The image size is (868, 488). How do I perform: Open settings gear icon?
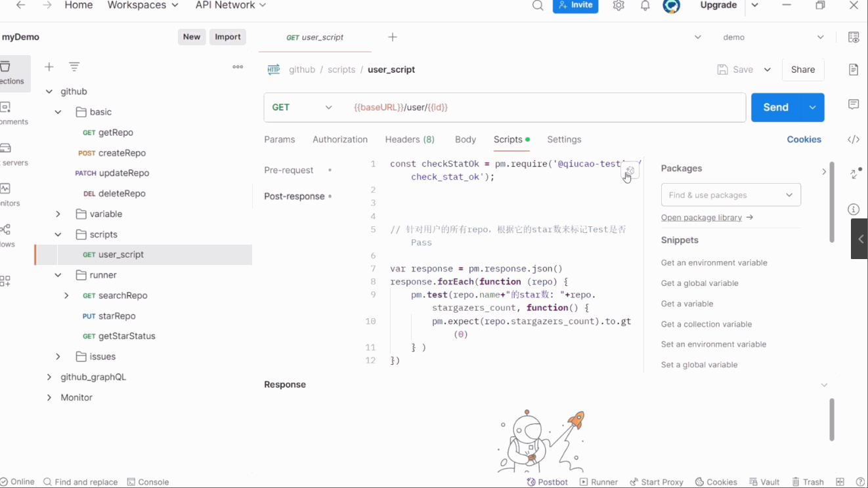618,5
